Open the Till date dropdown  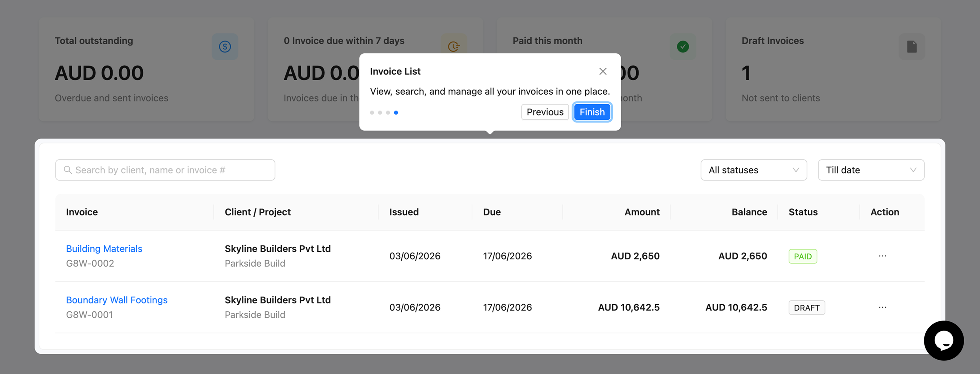click(x=871, y=170)
